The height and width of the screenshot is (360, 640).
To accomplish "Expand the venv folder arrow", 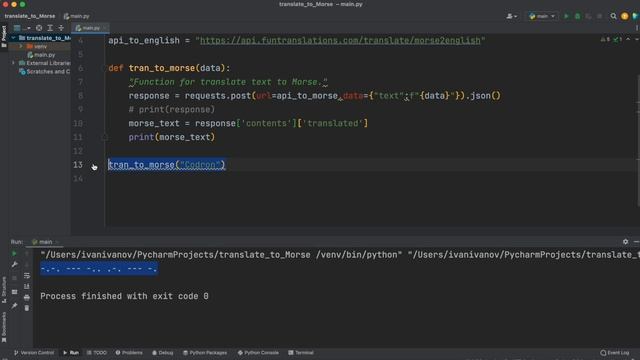I will (21, 47).
